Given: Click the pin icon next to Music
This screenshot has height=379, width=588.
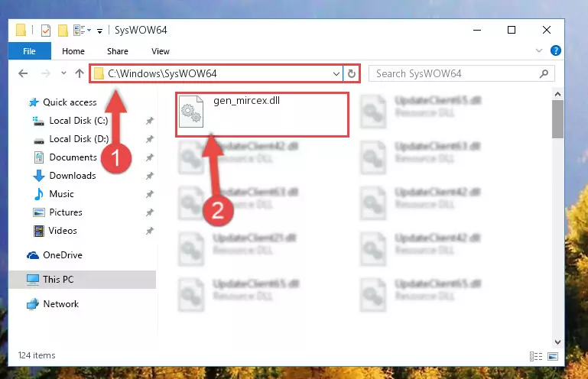Looking at the screenshot, I should coord(150,194).
